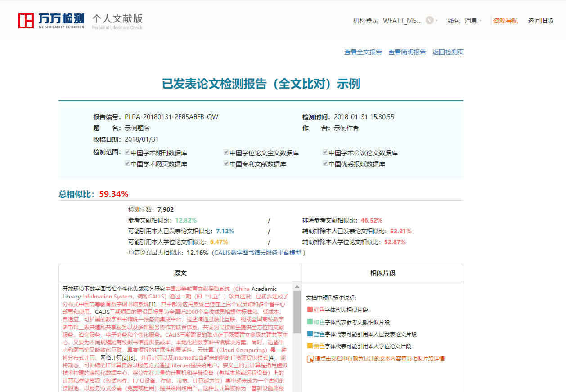
Task: Click the title value 示例题名
Action: [x=137, y=128]
